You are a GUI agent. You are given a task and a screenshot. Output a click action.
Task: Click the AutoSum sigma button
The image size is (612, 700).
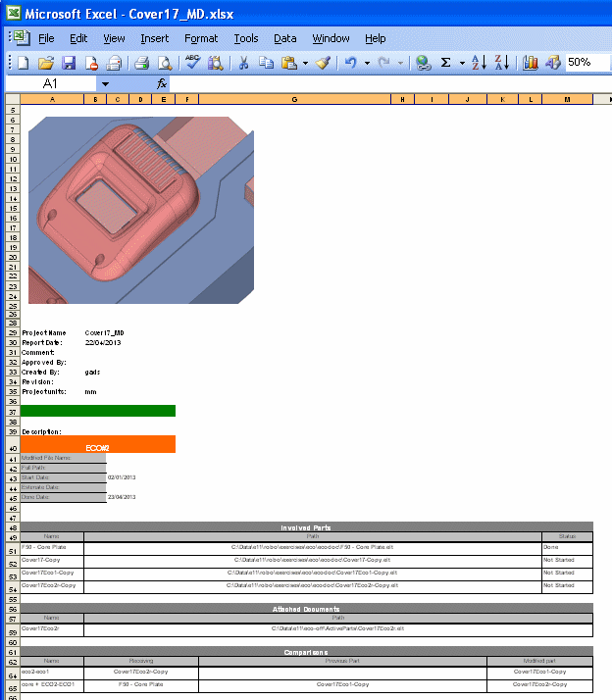click(446, 63)
